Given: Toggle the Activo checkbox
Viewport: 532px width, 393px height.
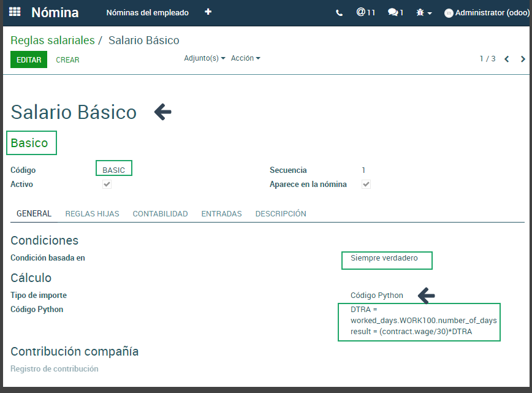Looking at the screenshot, I should pyautogui.click(x=107, y=184).
